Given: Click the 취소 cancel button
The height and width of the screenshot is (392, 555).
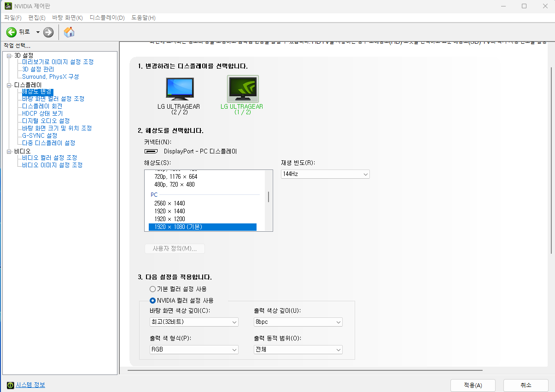Looking at the screenshot, I should [526, 386].
